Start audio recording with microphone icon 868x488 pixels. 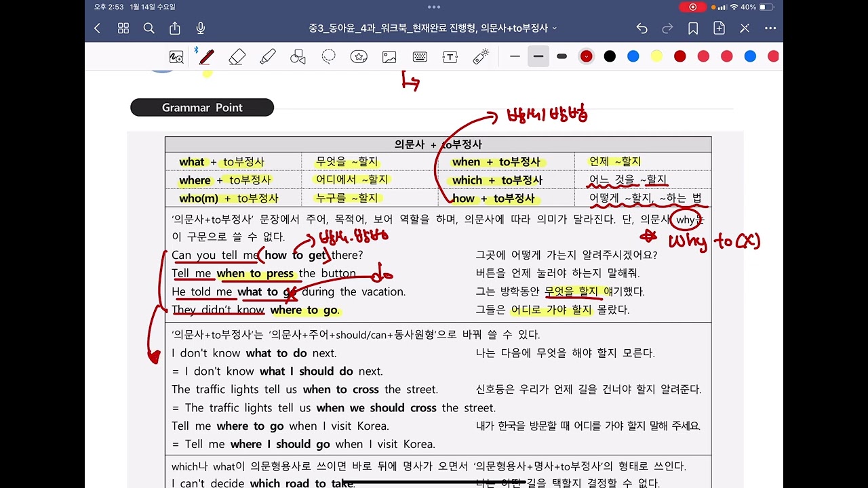201,28
